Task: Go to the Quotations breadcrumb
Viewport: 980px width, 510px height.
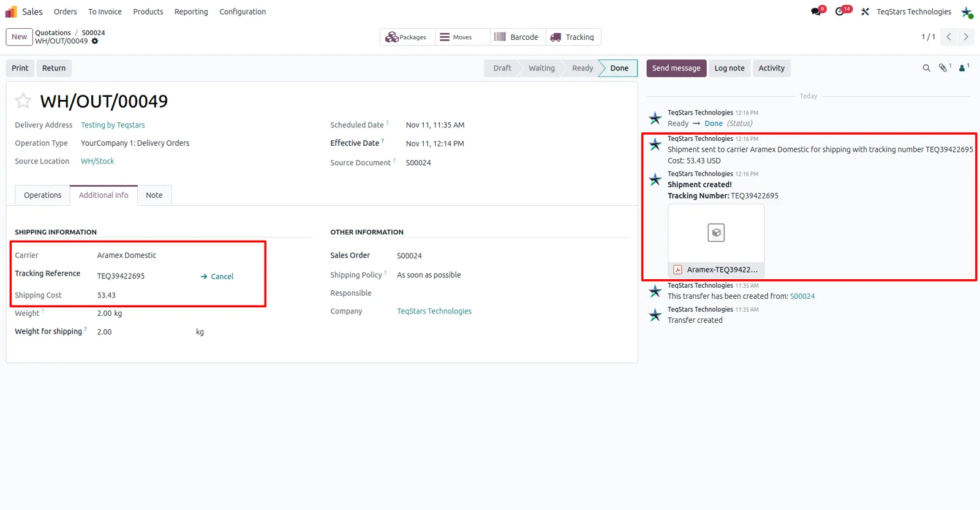Action: (53, 32)
